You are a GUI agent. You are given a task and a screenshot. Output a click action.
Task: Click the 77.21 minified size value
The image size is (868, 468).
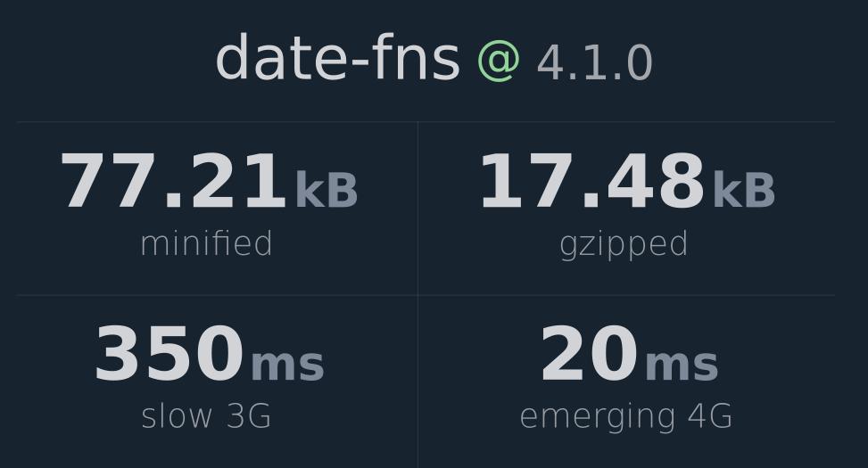(x=173, y=181)
